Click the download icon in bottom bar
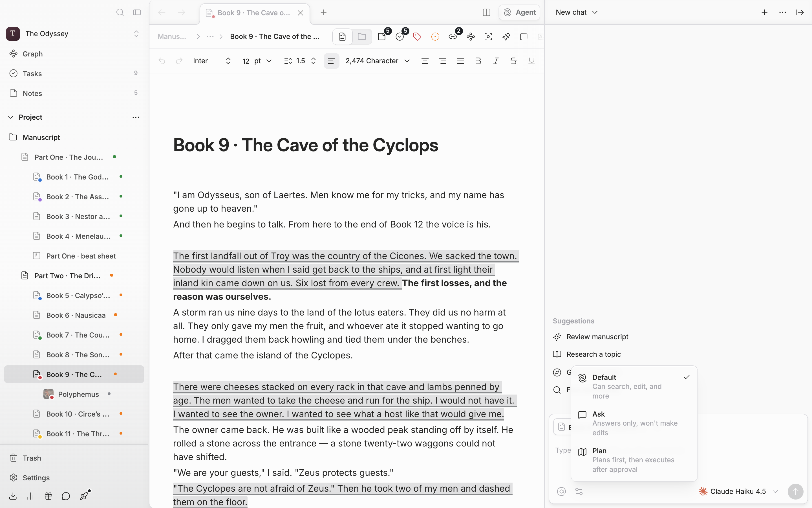This screenshot has width=812, height=508. (x=13, y=496)
